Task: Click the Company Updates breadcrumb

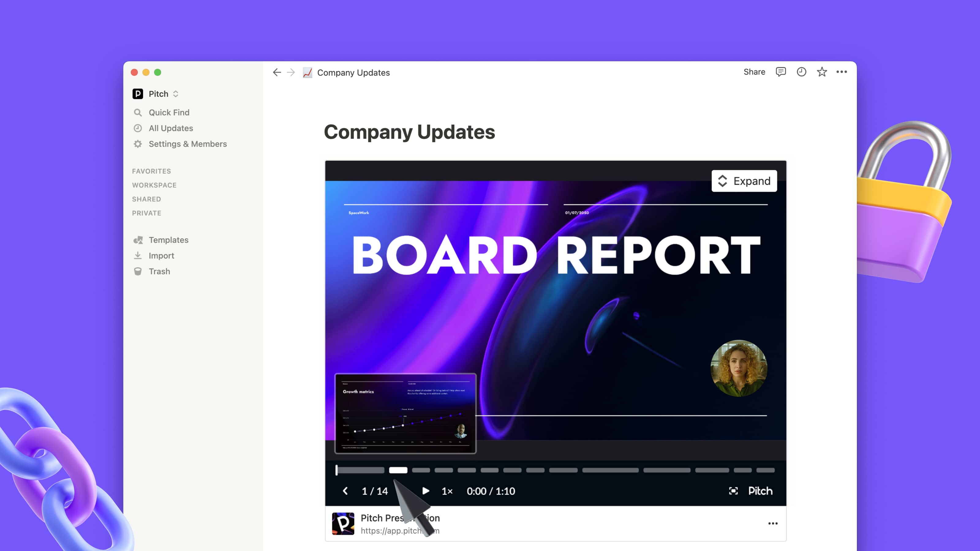Action: [x=353, y=73]
